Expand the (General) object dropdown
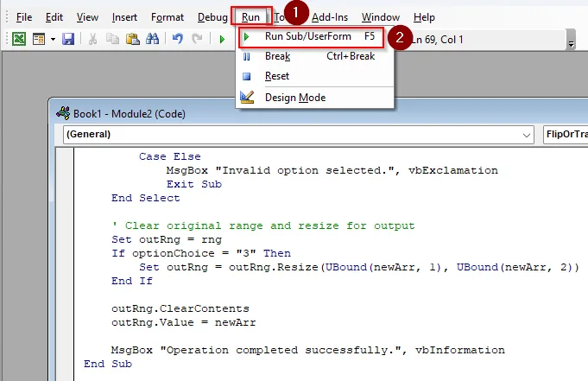The image size is (588, 381). coord(527,135)
